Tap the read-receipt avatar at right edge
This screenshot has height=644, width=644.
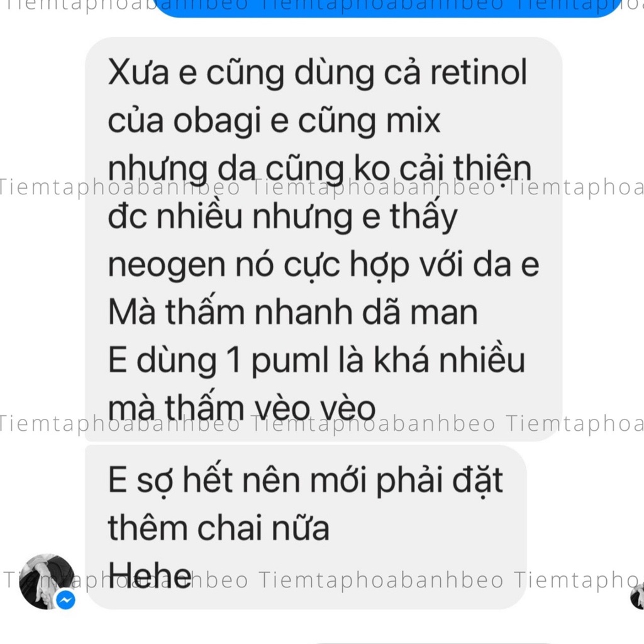pyautogui.click(x=638, y=596)
